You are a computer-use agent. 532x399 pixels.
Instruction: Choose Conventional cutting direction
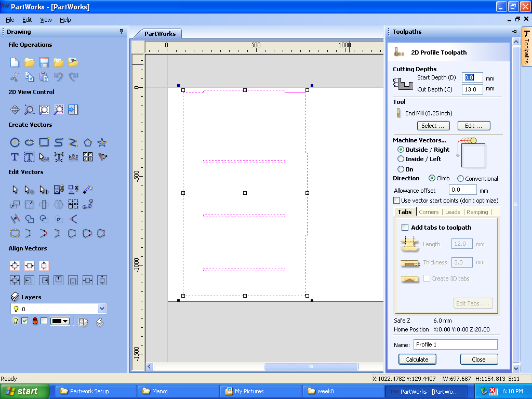tap(460, 179)
